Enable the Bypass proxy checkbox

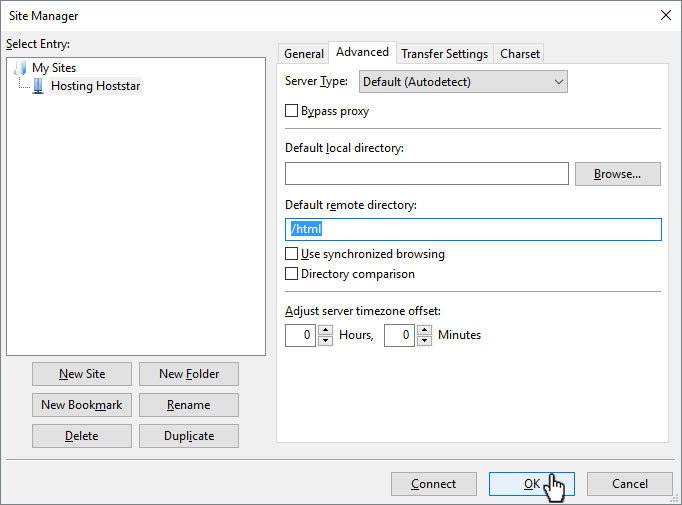point(291,110)
